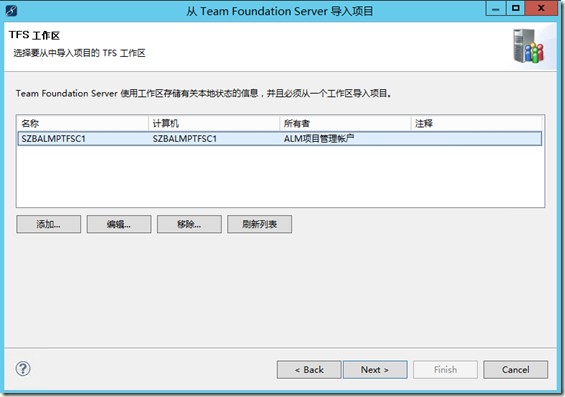Screen dimensions: 565x397
Task: Minimize the import dialog window
Action: (x=496, y=9)
